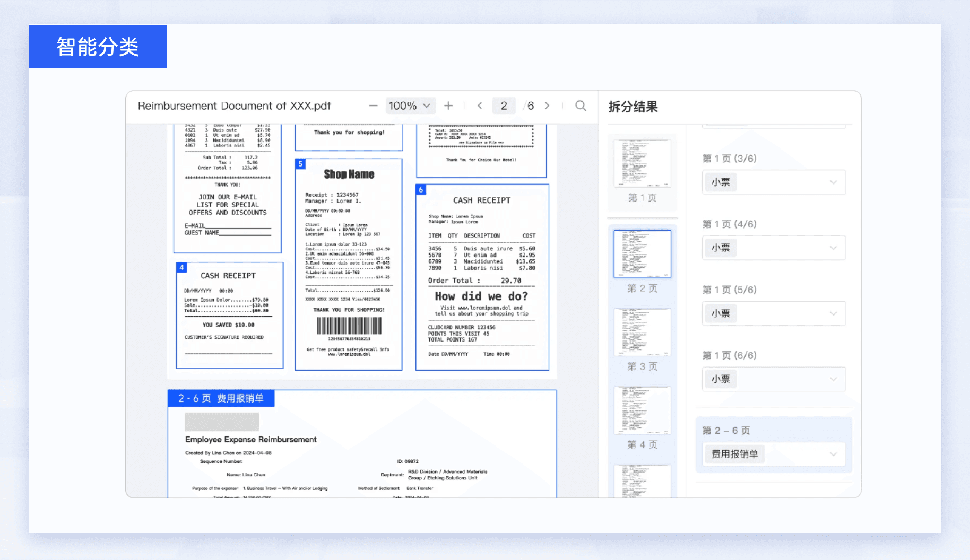Open the document search magnifier

pyautogui.click(x=581, y=106)
